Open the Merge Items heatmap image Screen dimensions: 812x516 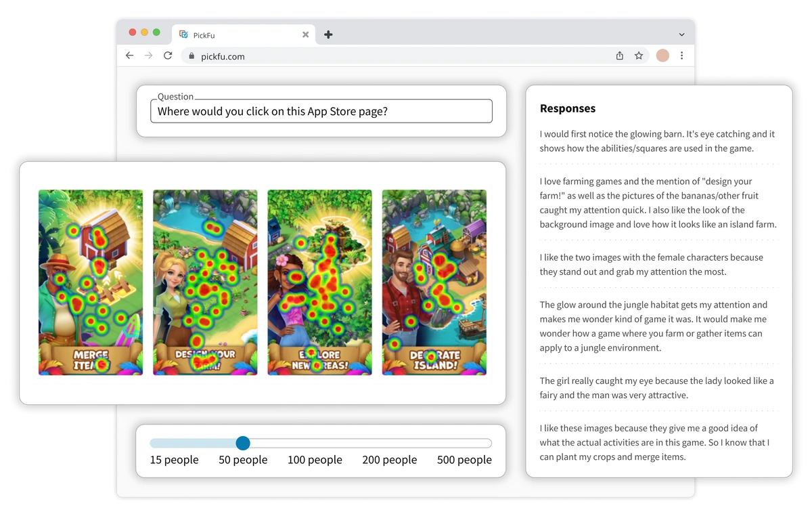pos(90,282)
